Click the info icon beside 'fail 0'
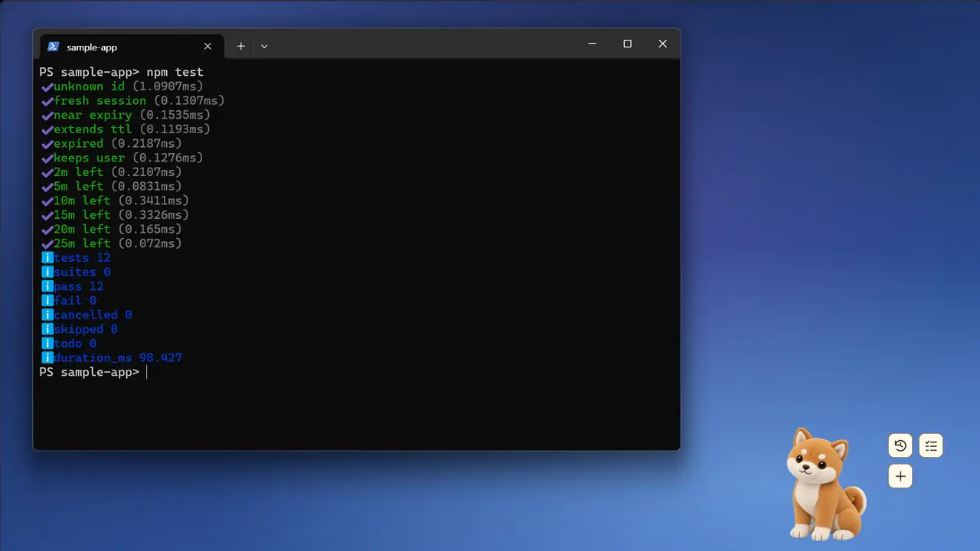 pyautogui.click(x=47, y=301)
